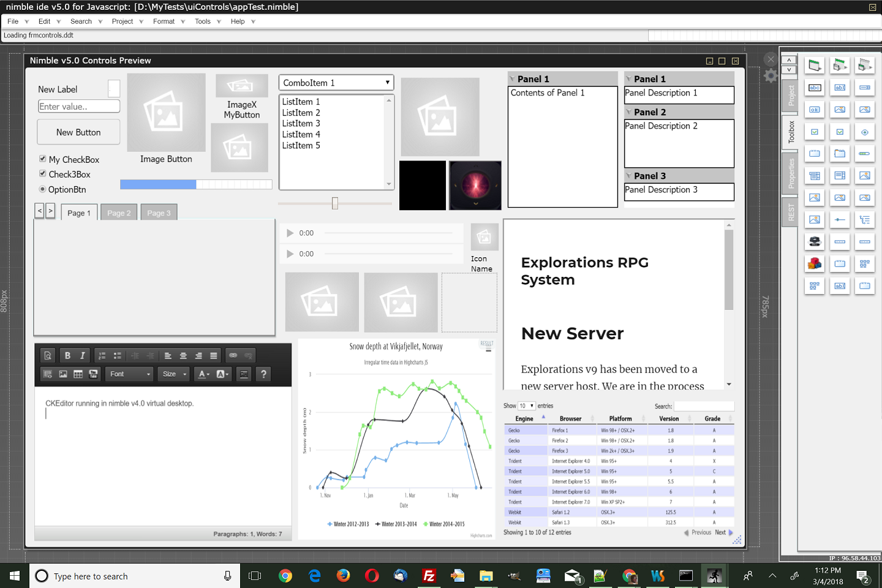
Task: Choose the radio button control in the Toolbox
Action: 865,132
